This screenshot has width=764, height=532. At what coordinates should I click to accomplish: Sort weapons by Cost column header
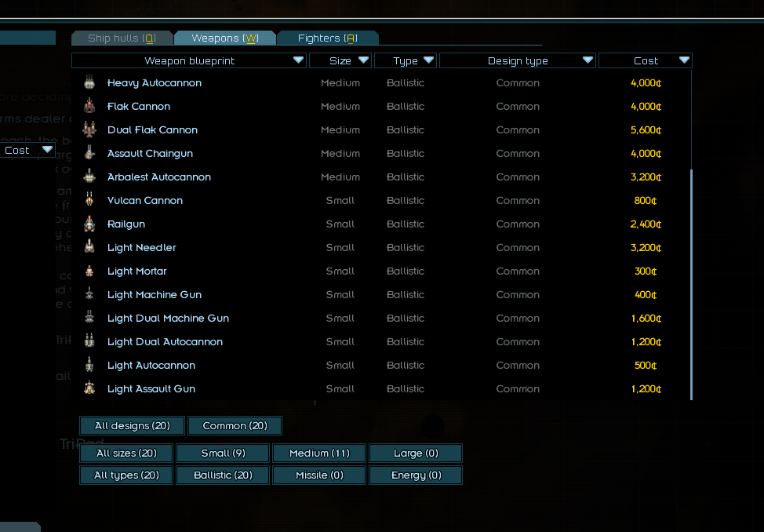(x=646, y=60)
